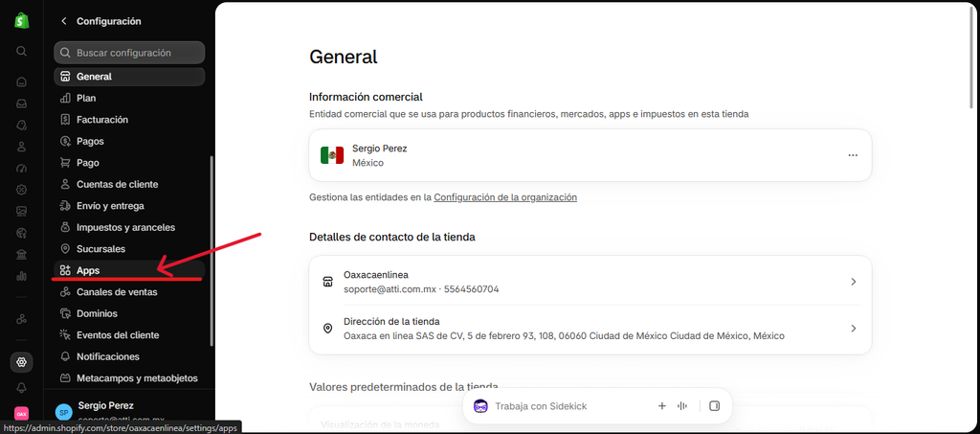Open Envío y entrega settings
Screen dimensions: 980x434
pos(129,206)
